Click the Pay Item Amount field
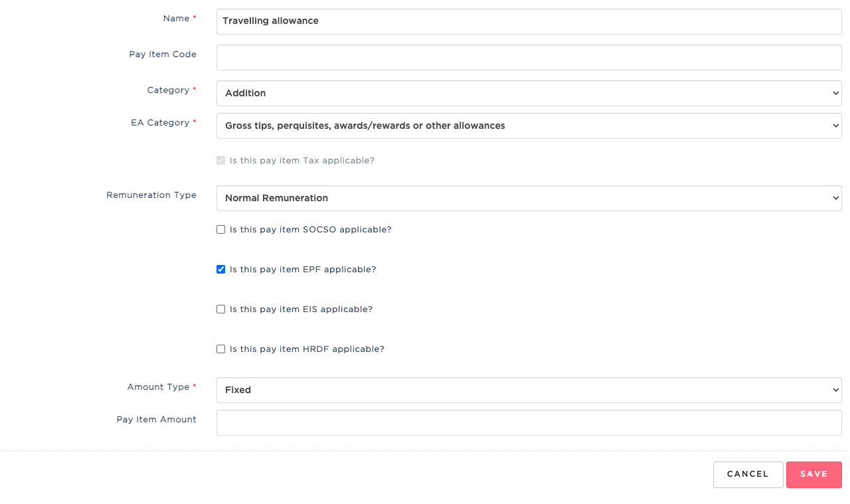This screenshot has height=504, width=850. (x=529, y=422)
